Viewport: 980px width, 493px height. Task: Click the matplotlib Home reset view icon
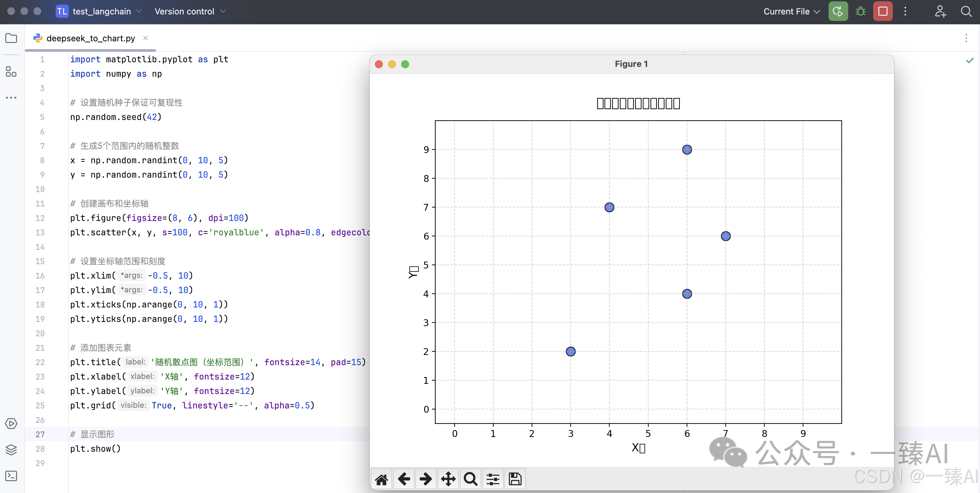382,479
